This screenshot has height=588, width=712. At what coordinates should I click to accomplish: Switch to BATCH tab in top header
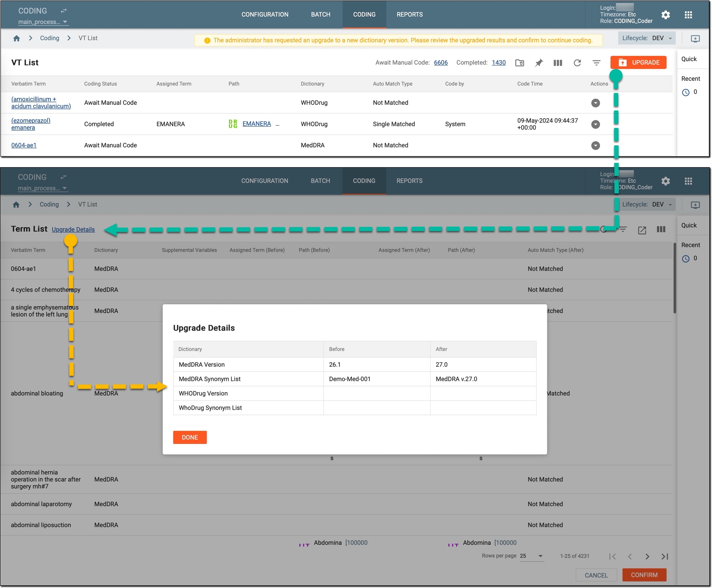coord(321,15)
